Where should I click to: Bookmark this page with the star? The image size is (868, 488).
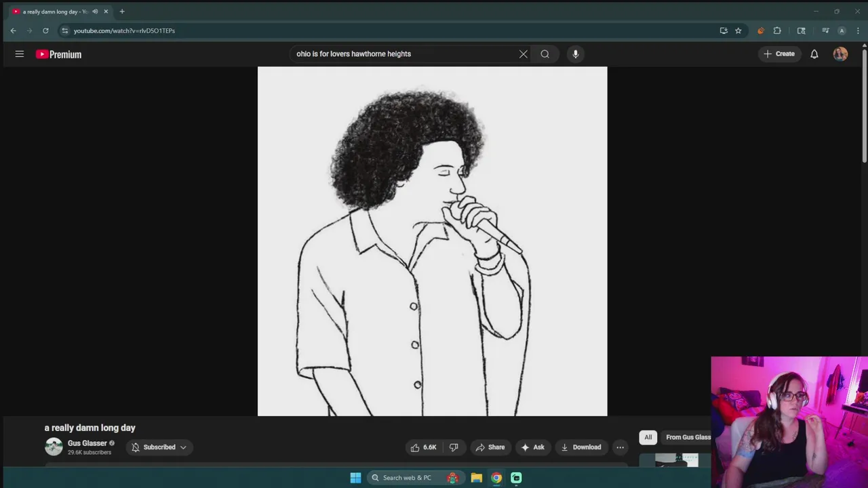pyautogui.click(x=738, y=30)
